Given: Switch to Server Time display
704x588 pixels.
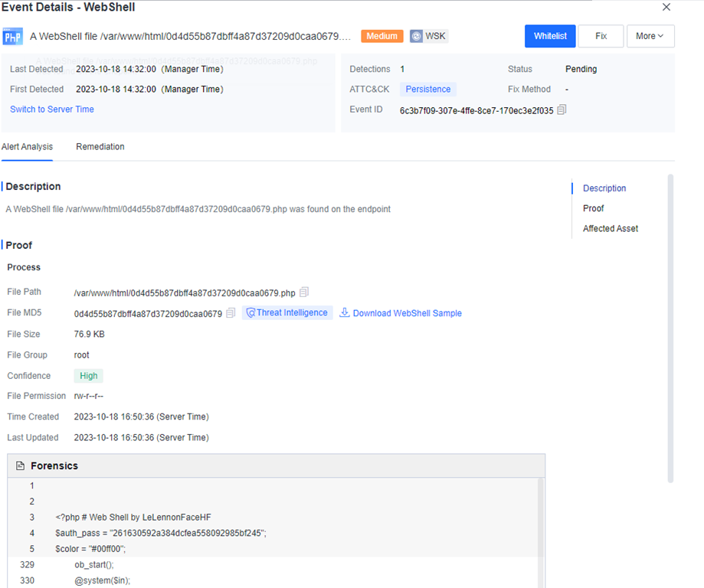Looking at the screenshot, I should pos(52,109).
